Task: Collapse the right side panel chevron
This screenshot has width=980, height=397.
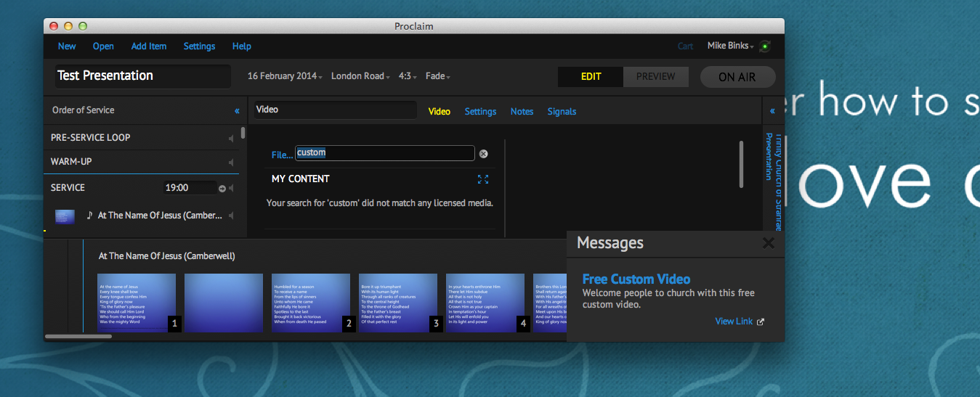Action: 772,111
